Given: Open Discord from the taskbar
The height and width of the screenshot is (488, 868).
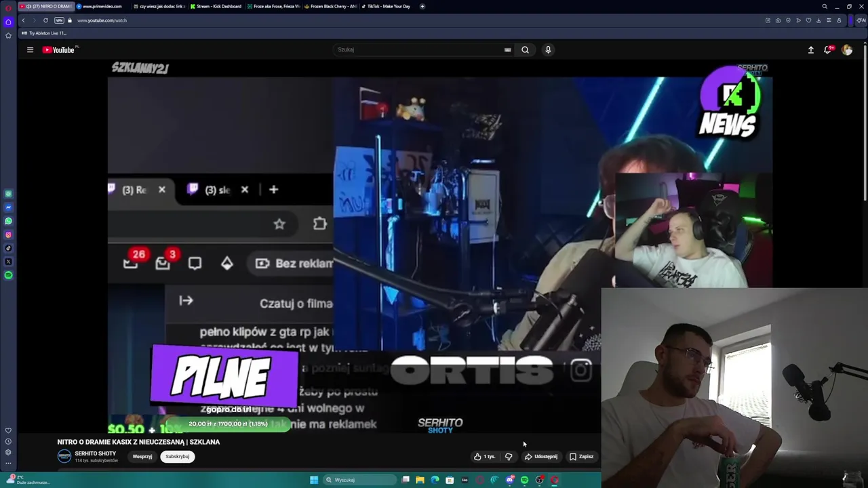Looking at the screenshot, I should (510, 480).
